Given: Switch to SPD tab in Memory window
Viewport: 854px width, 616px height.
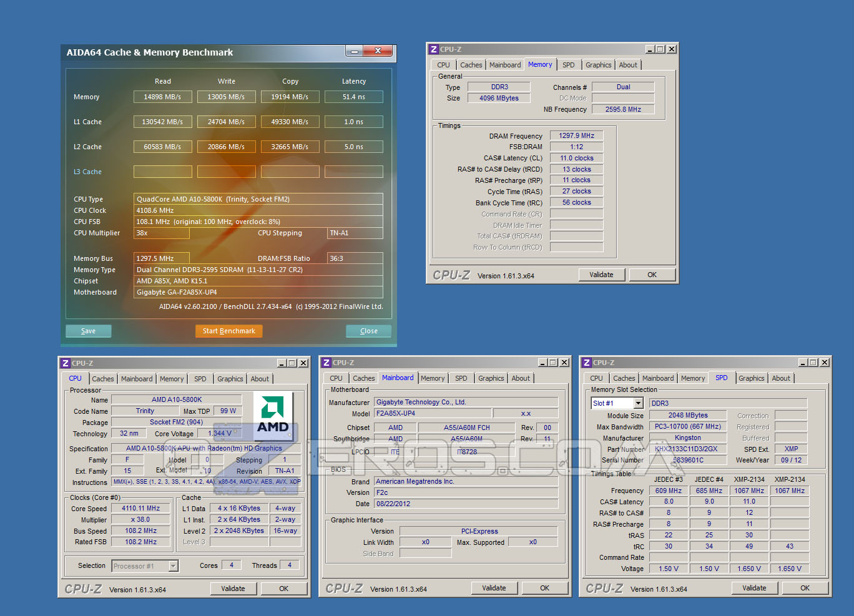Looking at the screenshot, I should tap(569, 65).
